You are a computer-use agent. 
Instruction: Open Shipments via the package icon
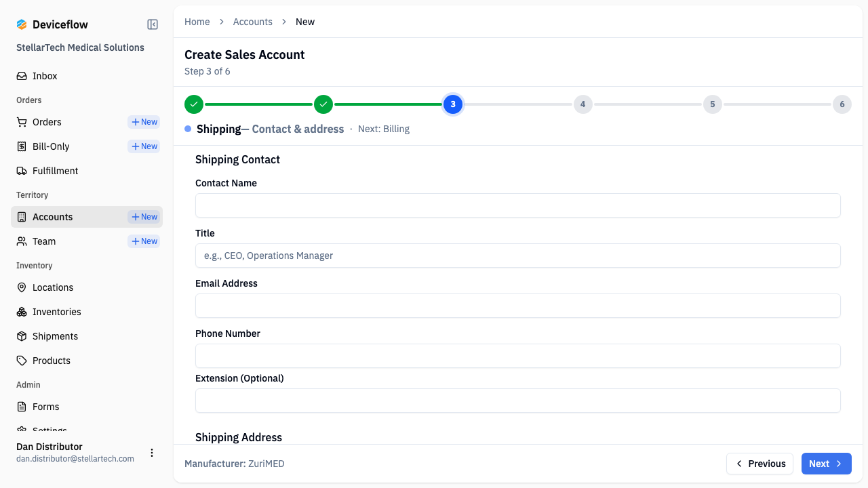pyautogui.click(x=22, y=336)
